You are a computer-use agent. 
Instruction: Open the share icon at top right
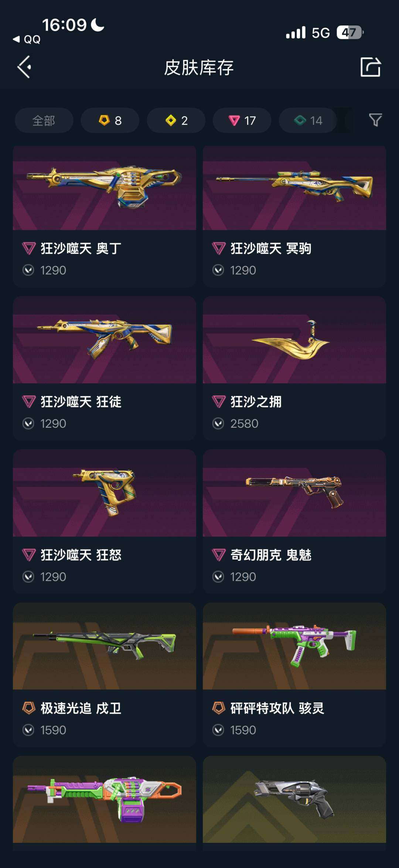click(370, 67)
